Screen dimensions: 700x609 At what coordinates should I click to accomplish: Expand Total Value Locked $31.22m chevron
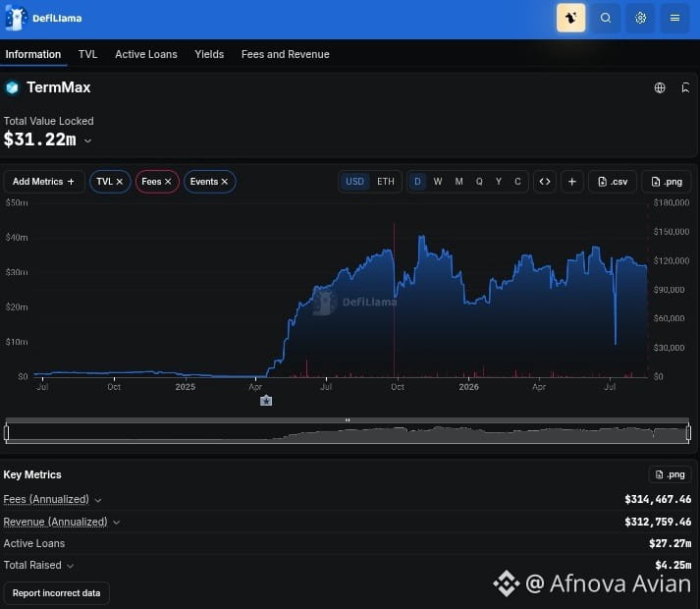pos(88,140)
